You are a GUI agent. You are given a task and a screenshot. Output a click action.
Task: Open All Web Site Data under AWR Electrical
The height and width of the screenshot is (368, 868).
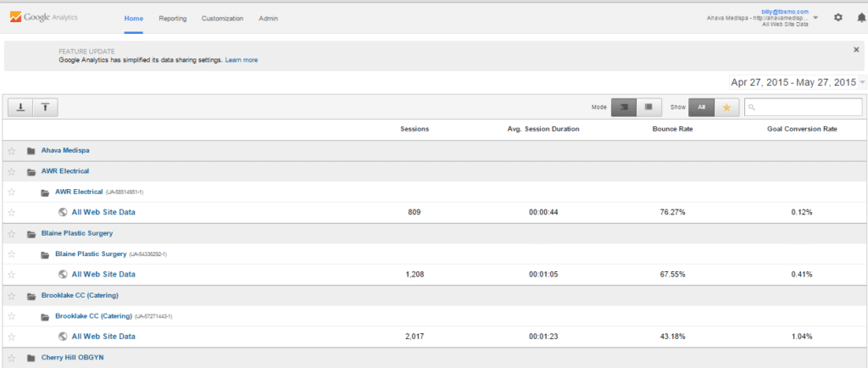103,212
